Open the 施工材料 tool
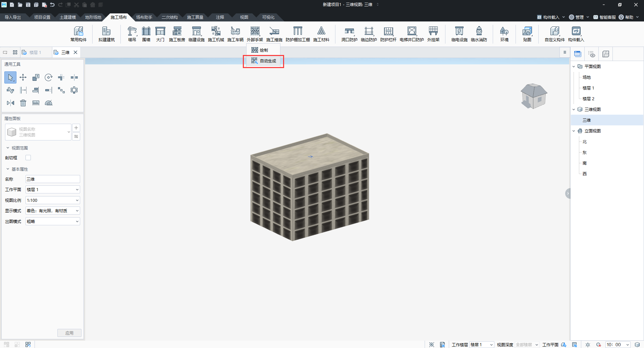 point(321,34)
